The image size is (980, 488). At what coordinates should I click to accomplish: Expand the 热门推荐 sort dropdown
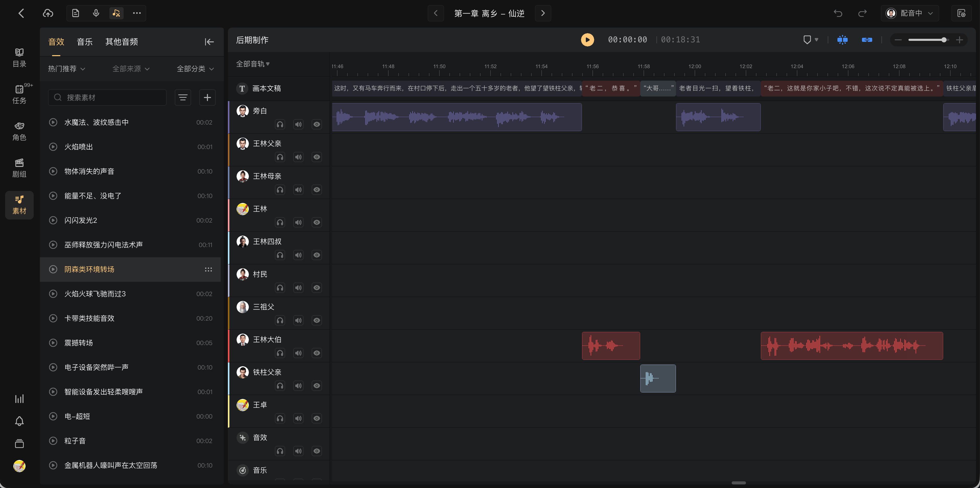point(67,69)
